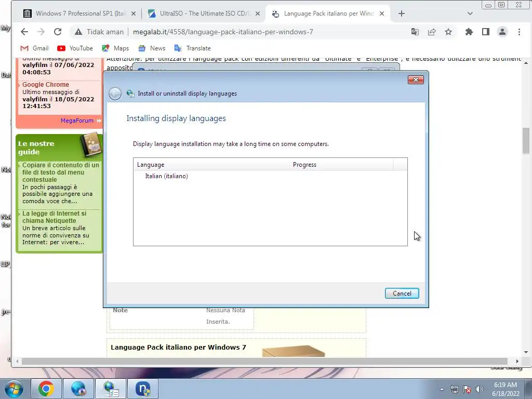
Task: Open Gmail from the bookmarks bar
Action: tap(34, 48)
